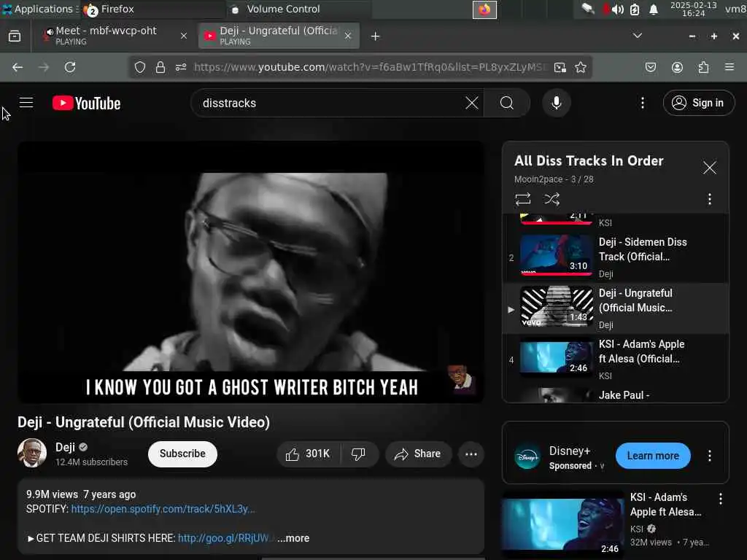Click the search magnifier button
Image resolution: width=747 pixels, height=560 pixels.
[507, 103]
